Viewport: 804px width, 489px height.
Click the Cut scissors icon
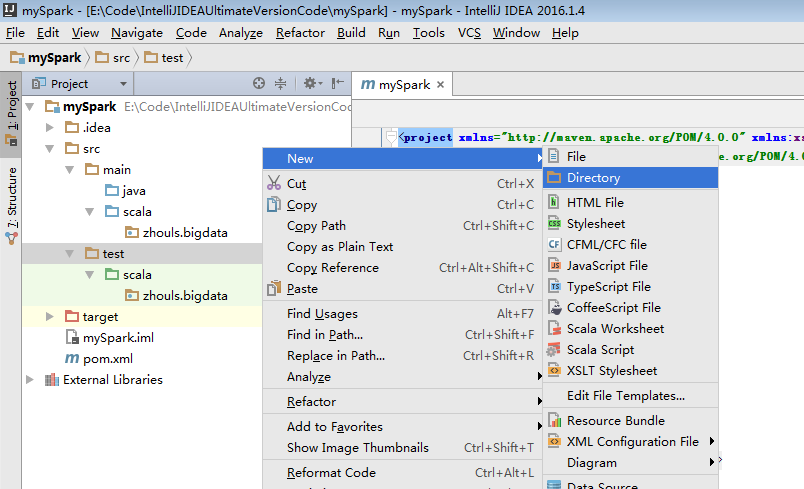[274, 183]
